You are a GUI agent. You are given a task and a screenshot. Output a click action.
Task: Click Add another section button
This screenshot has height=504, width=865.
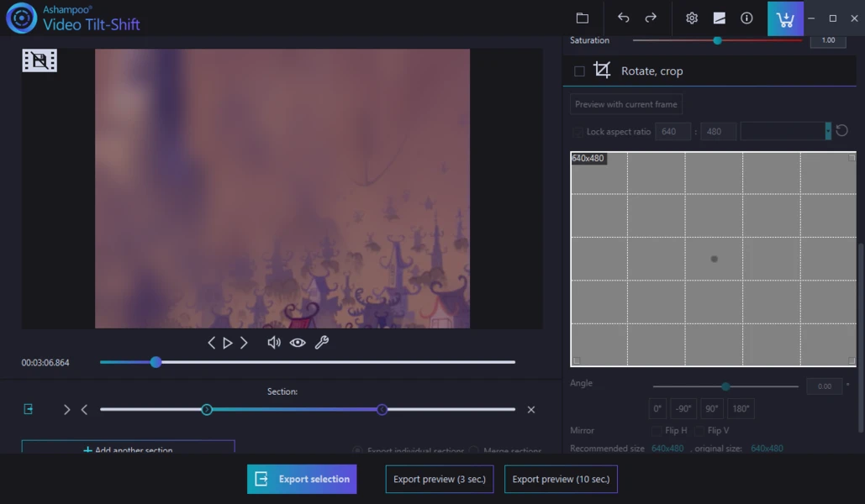point(128,447)
